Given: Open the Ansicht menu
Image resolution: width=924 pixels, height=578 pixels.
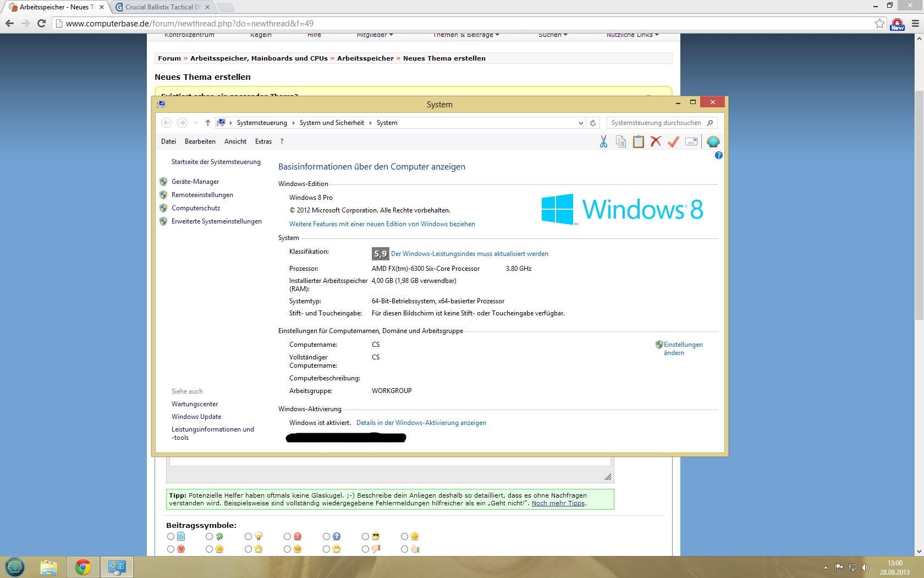Looking at the screenshot, I should [x=235, y=141].
